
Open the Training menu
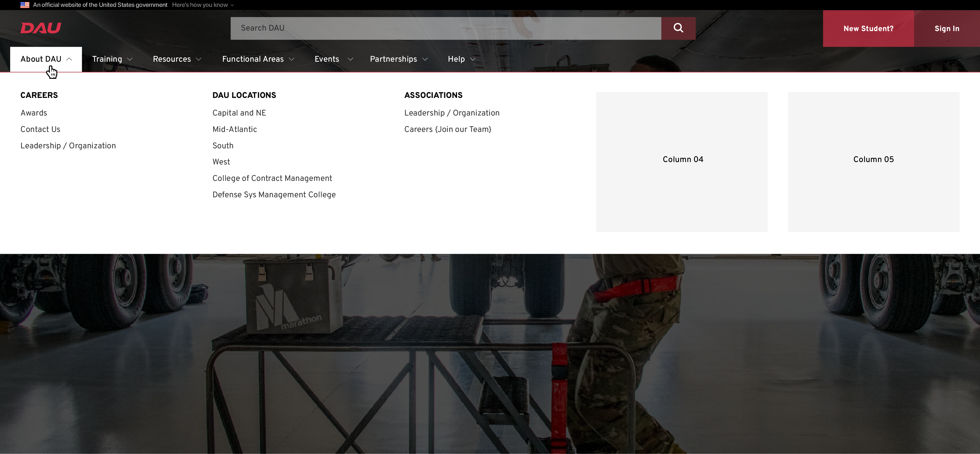pyautogui.click(x=107, y=59)
